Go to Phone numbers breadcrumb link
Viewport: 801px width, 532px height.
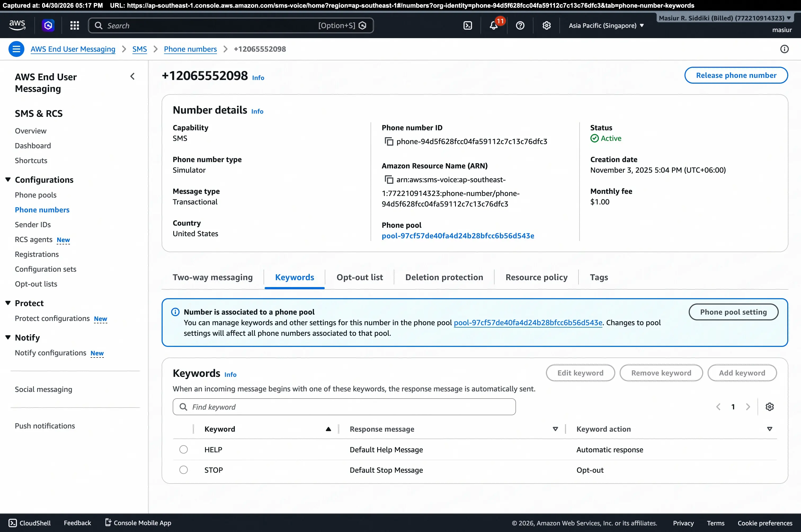click(190, 49)
